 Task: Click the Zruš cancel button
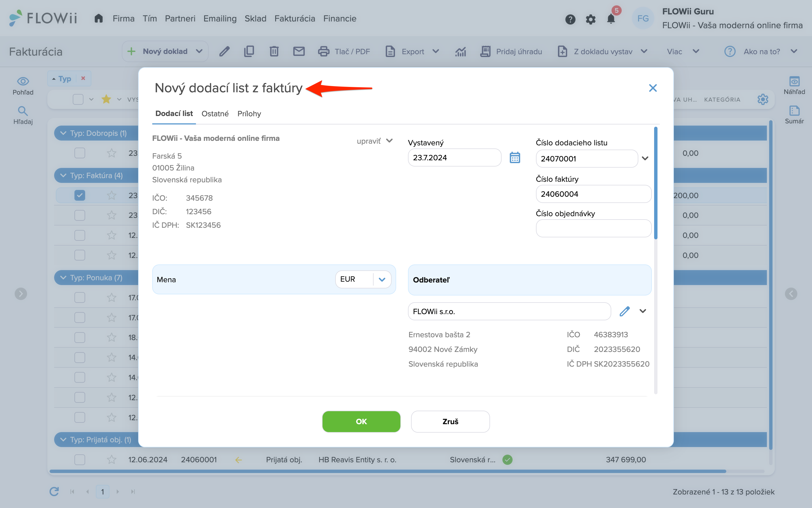click(450, 421)
